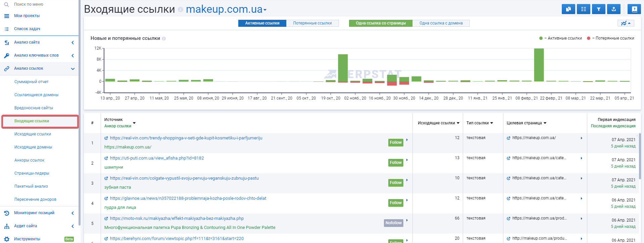Viewport: 644px width, 243px height.
Task: Click the Инструменты wrench icon
Action: (6, 239)
